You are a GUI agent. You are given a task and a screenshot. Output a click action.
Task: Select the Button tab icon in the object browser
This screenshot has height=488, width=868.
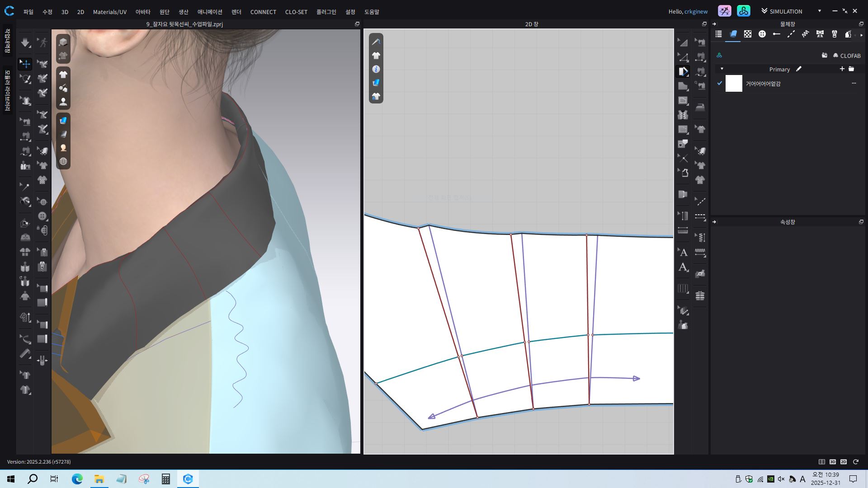(x=762, y=34)
